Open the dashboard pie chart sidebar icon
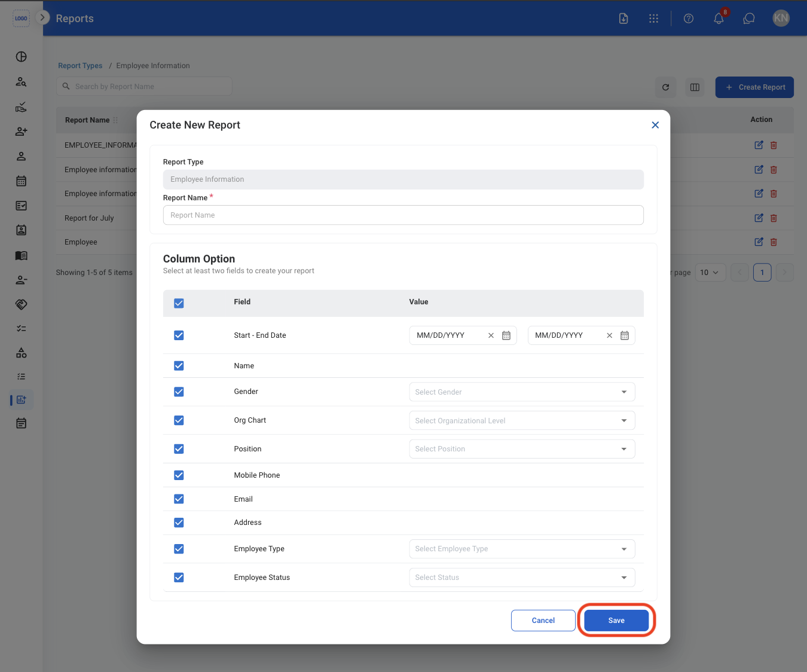807x672 pixels. 22,57
